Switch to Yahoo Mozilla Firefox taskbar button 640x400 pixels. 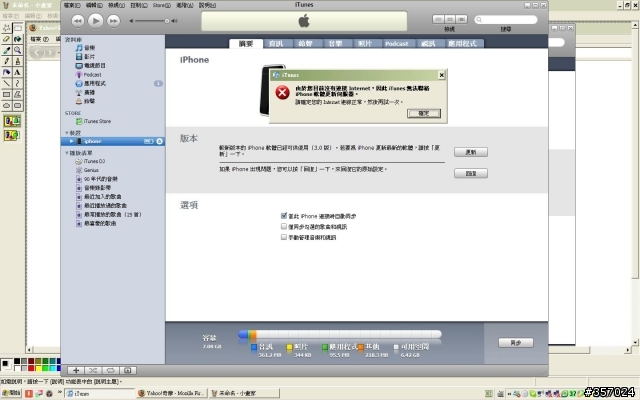(x=171, y=393)
